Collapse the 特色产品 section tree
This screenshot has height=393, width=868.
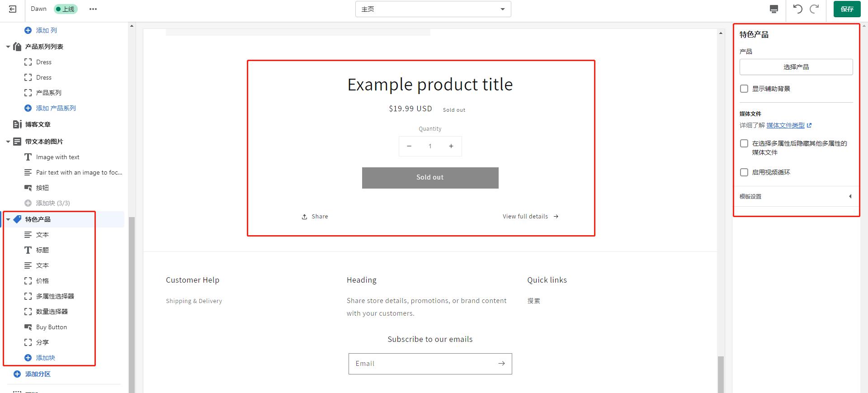8,219
